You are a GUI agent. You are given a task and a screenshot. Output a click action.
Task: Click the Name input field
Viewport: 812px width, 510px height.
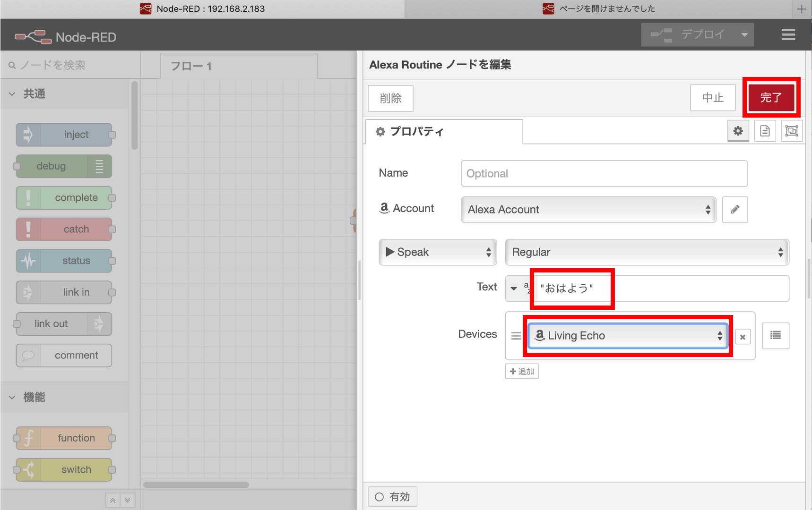(x=604, y=173)
